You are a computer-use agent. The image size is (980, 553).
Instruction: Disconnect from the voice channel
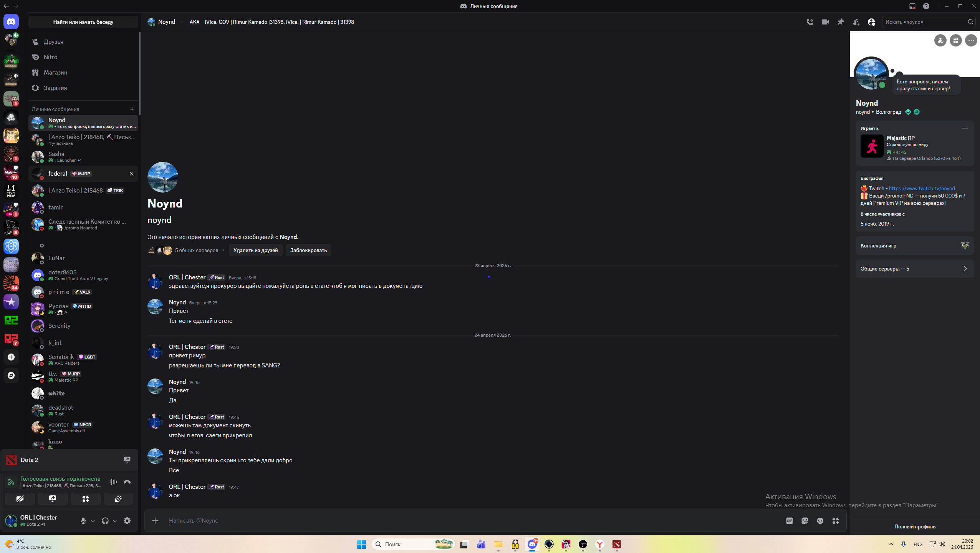tap(127, 482)
